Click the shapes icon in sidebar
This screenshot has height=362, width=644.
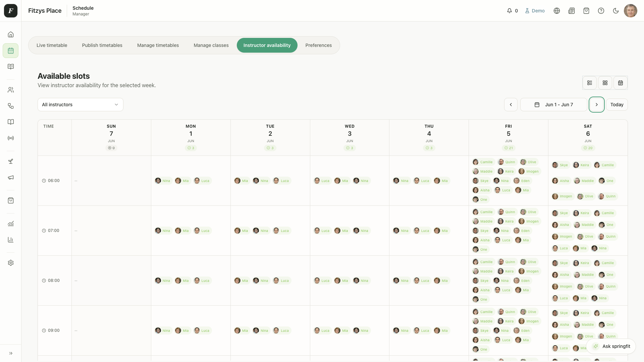pyautogui.click(x=11, y=106)
